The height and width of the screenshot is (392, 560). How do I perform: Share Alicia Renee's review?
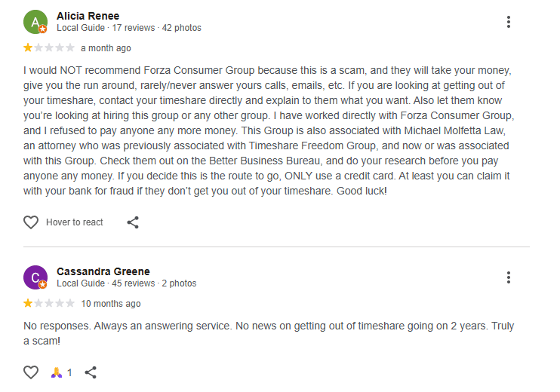(133, 222)
